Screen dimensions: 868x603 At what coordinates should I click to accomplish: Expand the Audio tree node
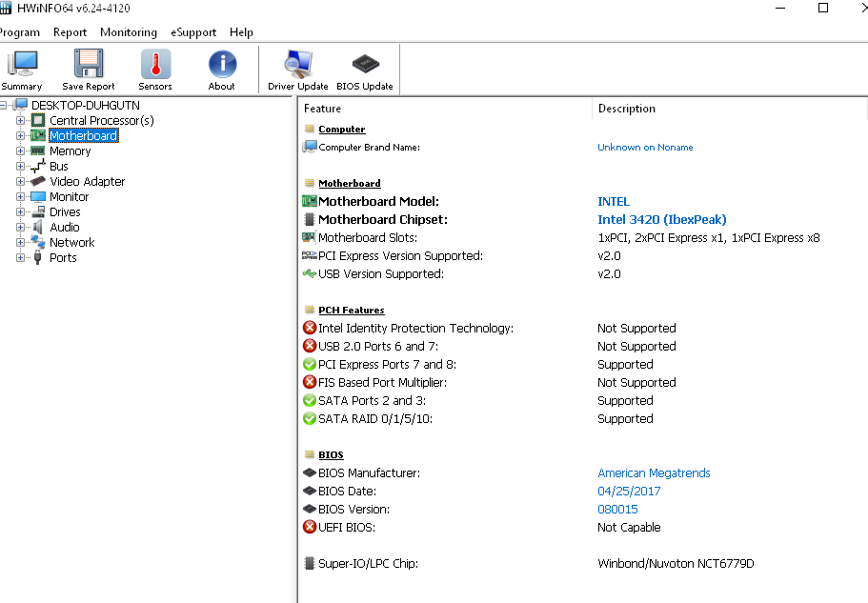(x=20, y=227)
